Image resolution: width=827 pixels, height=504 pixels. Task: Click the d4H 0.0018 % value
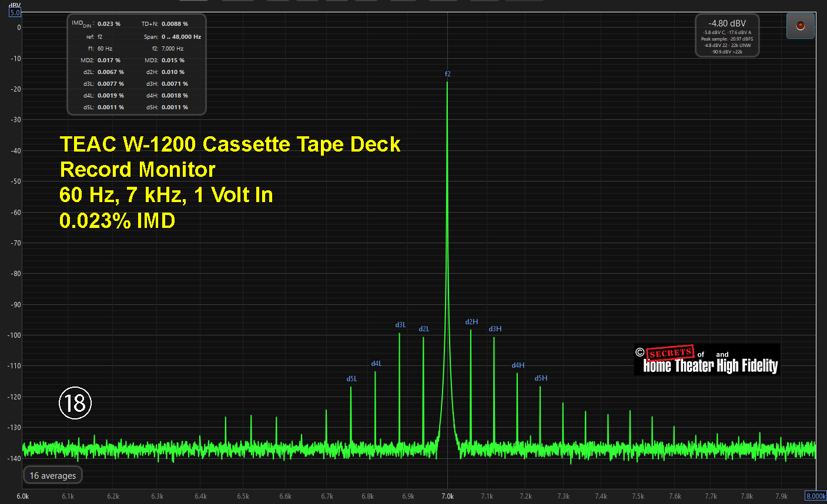[175, 95]
